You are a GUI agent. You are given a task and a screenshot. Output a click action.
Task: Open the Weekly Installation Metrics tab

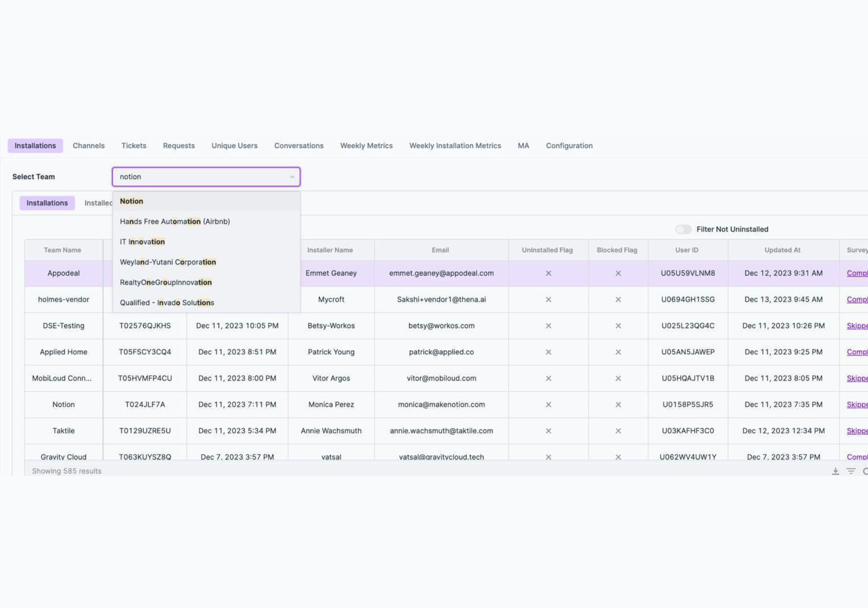click(455, 145)
